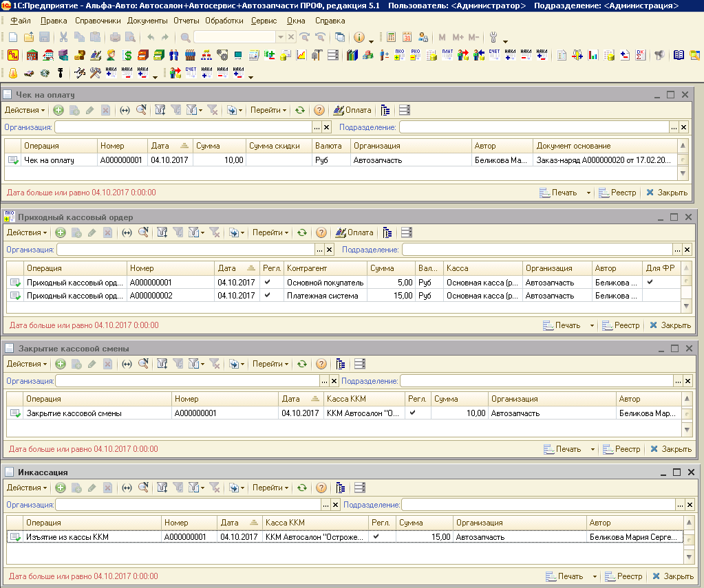Open the Обработки menu
704x588 pixels.
click(x=224, y=21)
